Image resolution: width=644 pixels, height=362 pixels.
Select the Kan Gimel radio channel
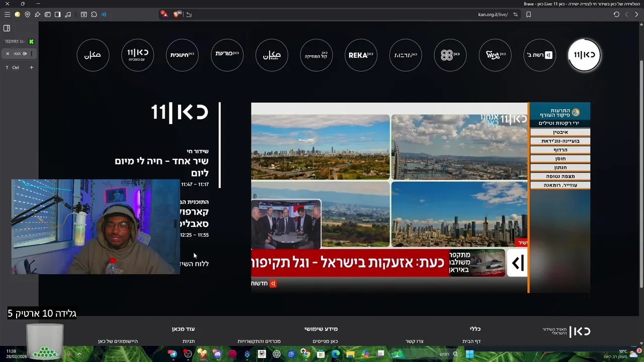[495, 55]
